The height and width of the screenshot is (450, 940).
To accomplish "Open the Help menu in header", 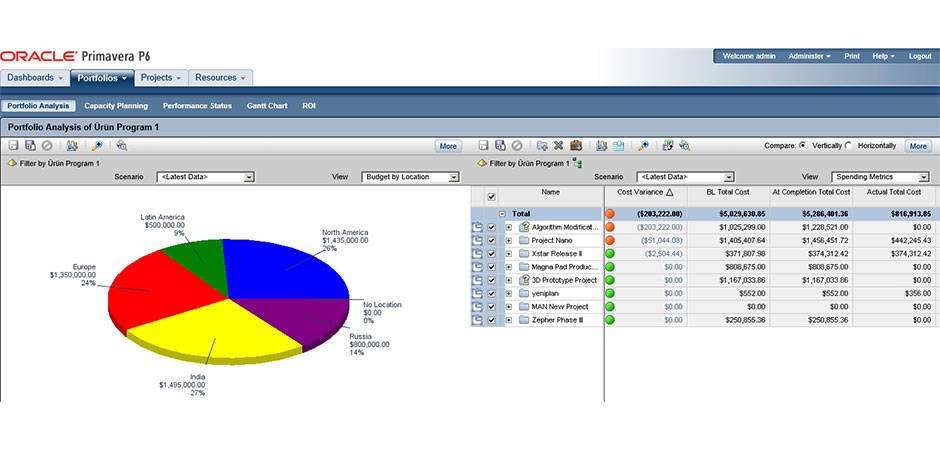I will click(x=883, y=56).
